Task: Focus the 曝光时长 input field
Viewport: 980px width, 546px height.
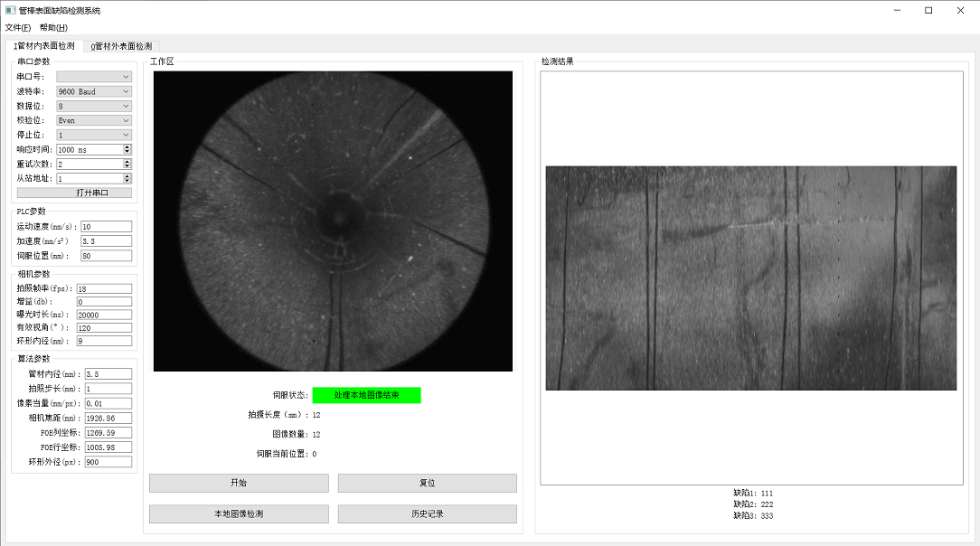Action: pyautogui.click(x=104, y=315)
